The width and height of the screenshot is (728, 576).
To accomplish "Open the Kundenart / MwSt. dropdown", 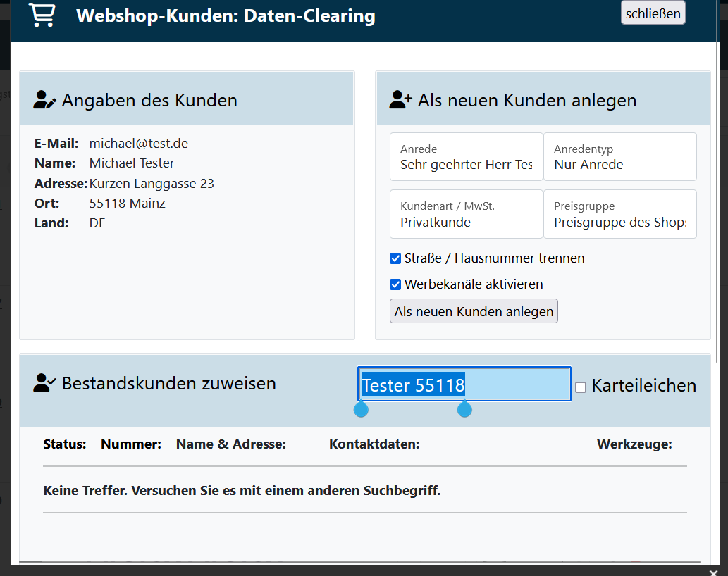I will click(466, 214).
